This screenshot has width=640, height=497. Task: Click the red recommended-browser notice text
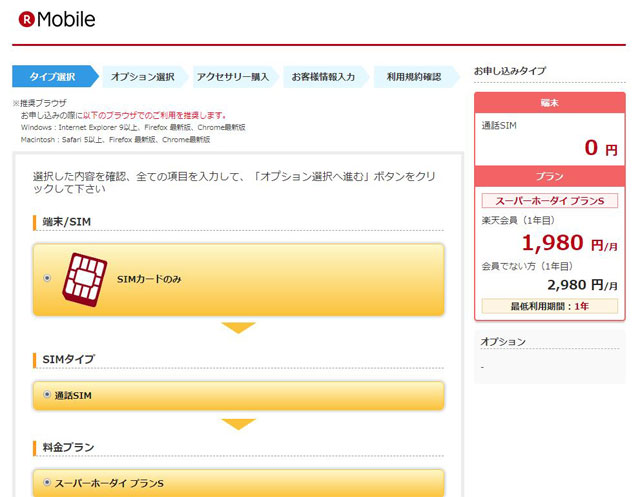[154, 115]
